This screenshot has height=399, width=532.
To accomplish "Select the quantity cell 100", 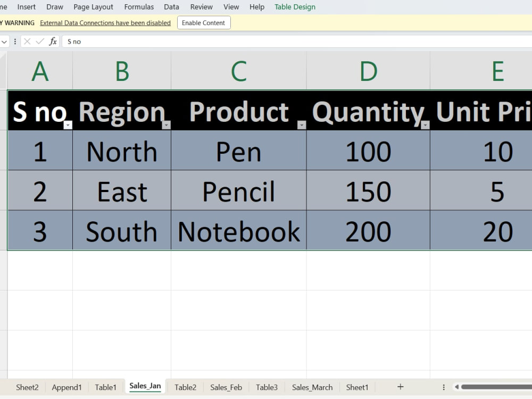I will [x=368, y=151].
